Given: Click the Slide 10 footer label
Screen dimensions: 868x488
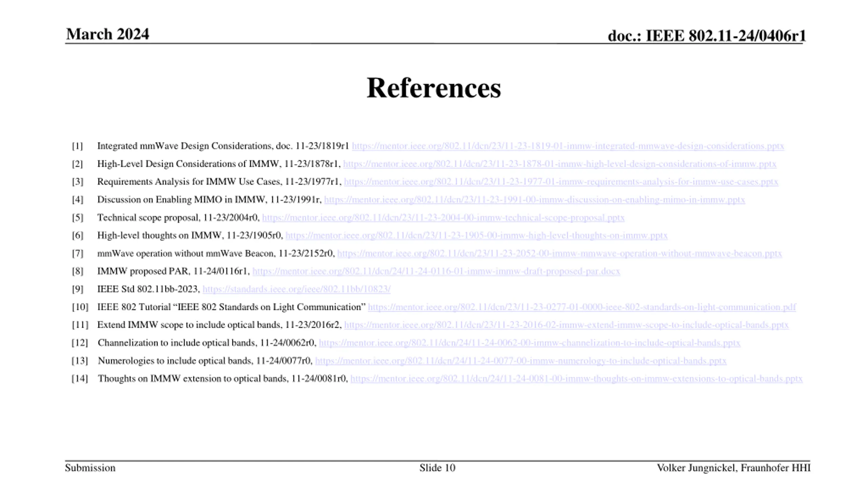Looking at the screenshot, I should 437,468.
